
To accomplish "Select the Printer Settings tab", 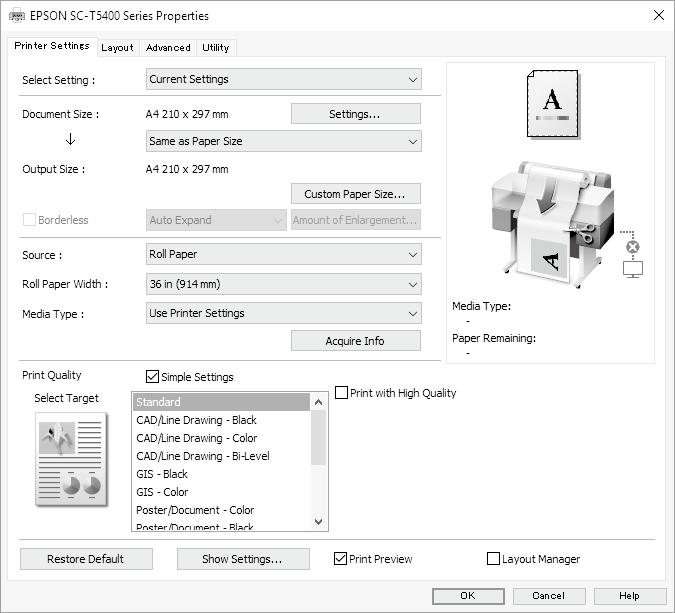I will pyautogui.click(x=52, y=46).
